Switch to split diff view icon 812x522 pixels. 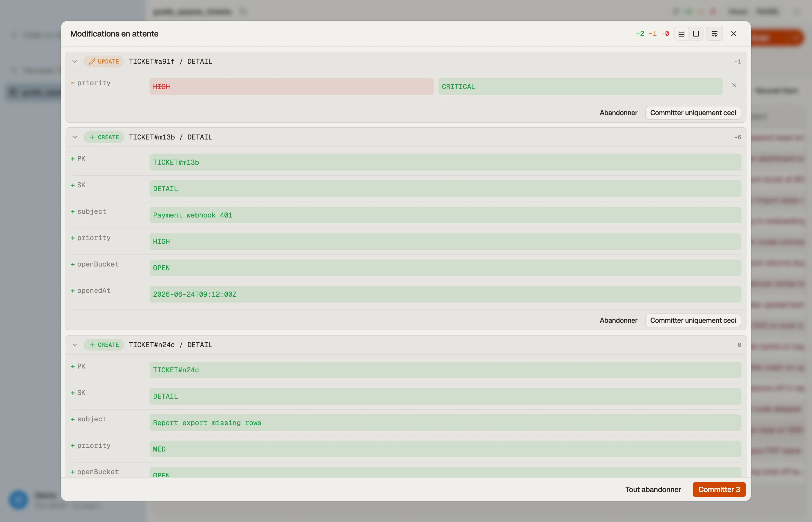[696, 34]
